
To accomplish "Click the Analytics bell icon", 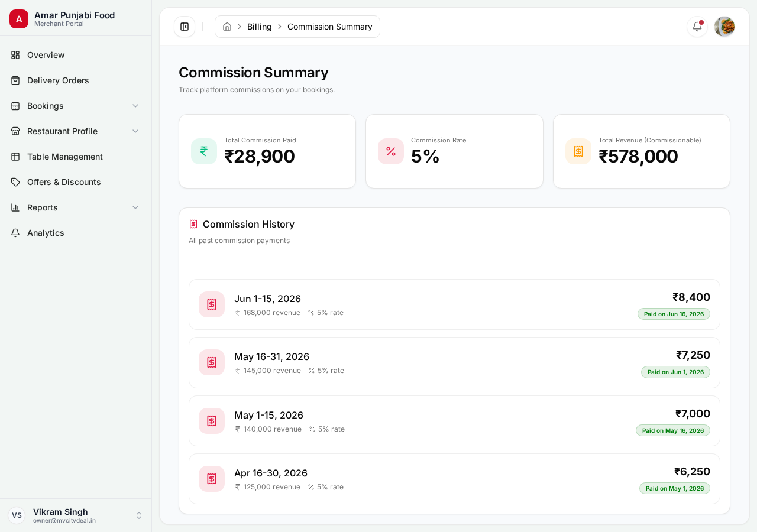I will pos(15,233).
